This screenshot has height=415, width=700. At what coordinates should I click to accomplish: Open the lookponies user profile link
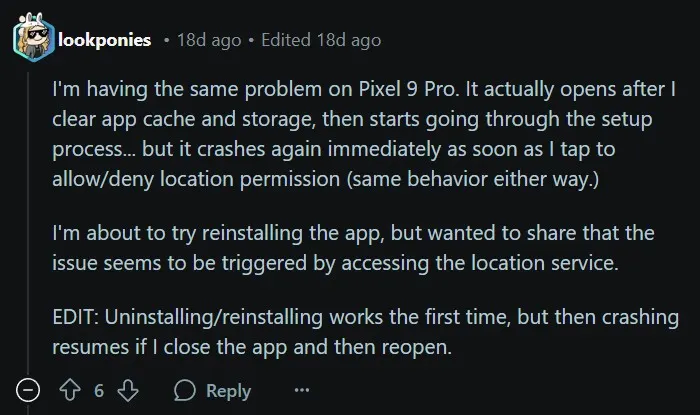pyautogui.click(x=105, y=41)
